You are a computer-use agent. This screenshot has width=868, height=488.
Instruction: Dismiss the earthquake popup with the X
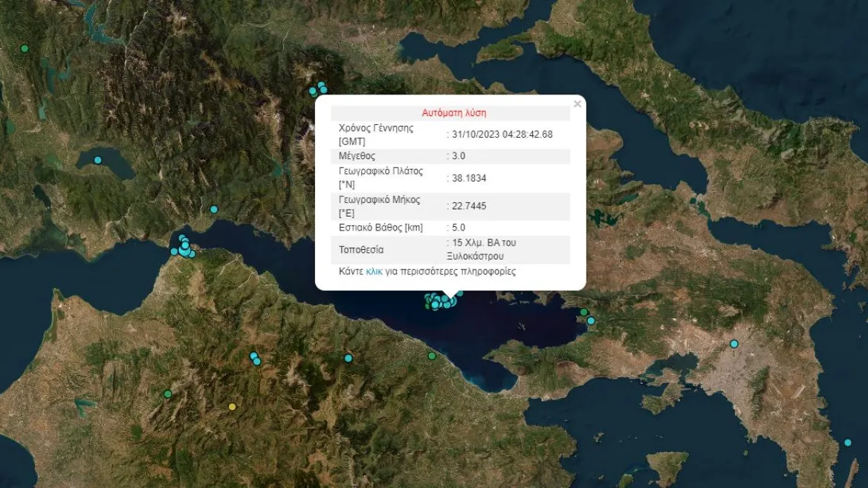577,103
